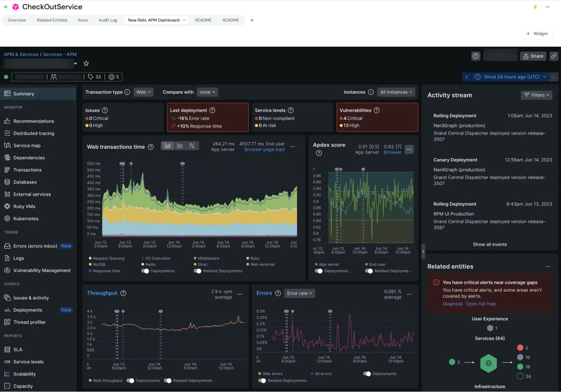The height and width of the screenshot is (392, 561).
Task: Click the green central service hexagon
Action: pos(488,363)
